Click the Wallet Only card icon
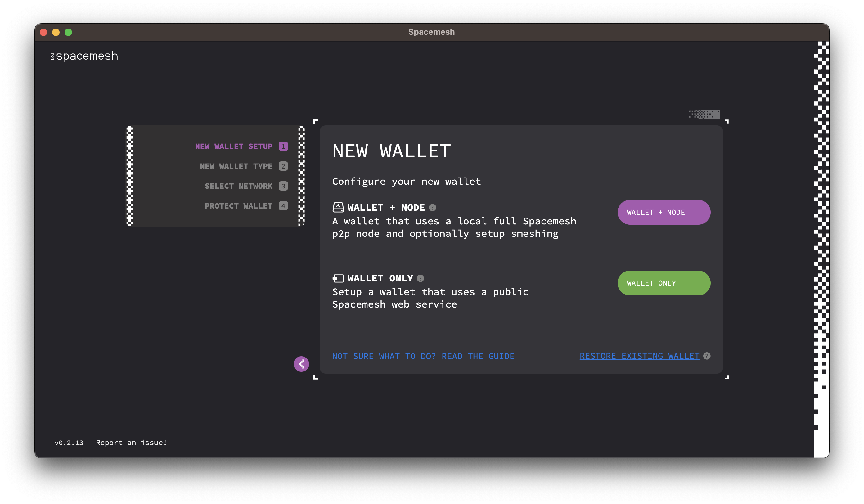This screenshot has width=864, height=504. click(x=338, y=278)
